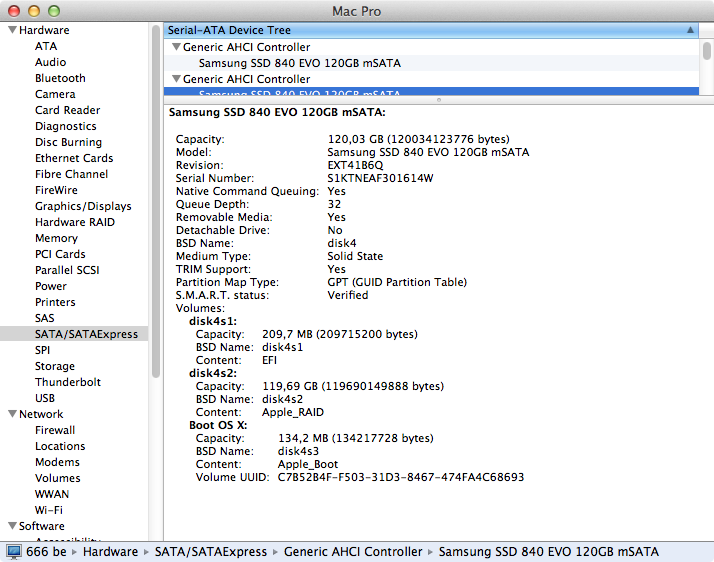Collapse the second Generic AHCI Controller
Image resolution: width=714 pixels, height=562 pixels.
click(x=176, y=79)
